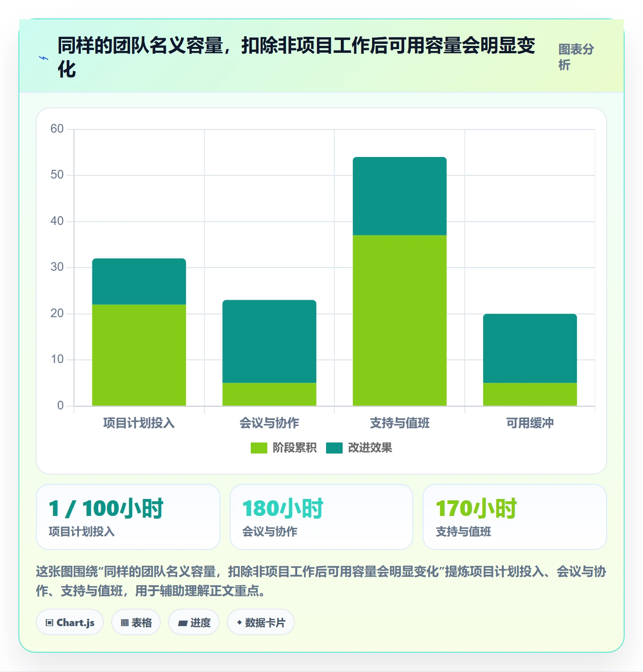Click the 项目计划投入 caption in the first card
Image resolution: width=643 pixels, height=672 pixels.
pyautogui.click(x=82, y=532)
